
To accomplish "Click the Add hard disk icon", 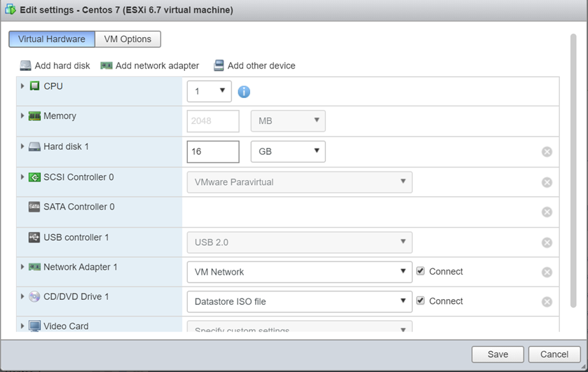I will coord(25,66).
